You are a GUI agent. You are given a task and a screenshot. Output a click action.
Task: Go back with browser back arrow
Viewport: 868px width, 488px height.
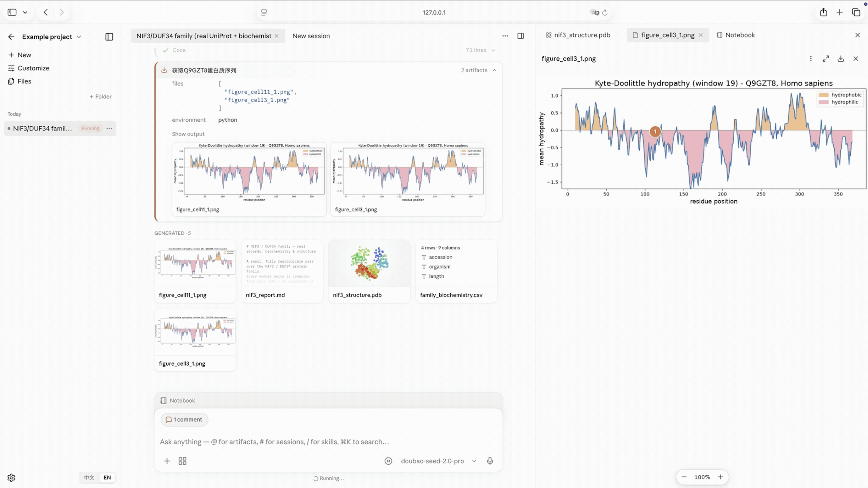pyautogui.click(x=46, y=12)
